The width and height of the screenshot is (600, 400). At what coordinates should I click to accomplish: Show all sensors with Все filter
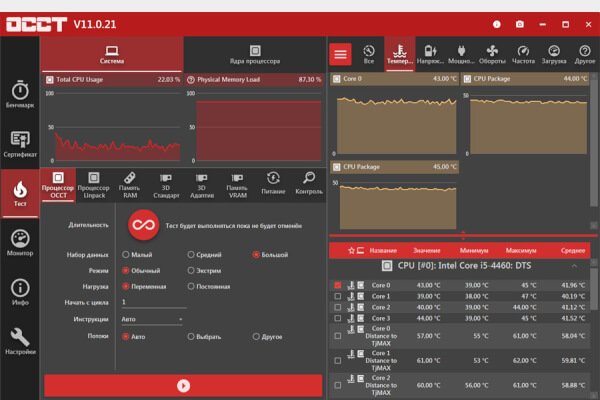pyautogui.click(x=369, y=54)
